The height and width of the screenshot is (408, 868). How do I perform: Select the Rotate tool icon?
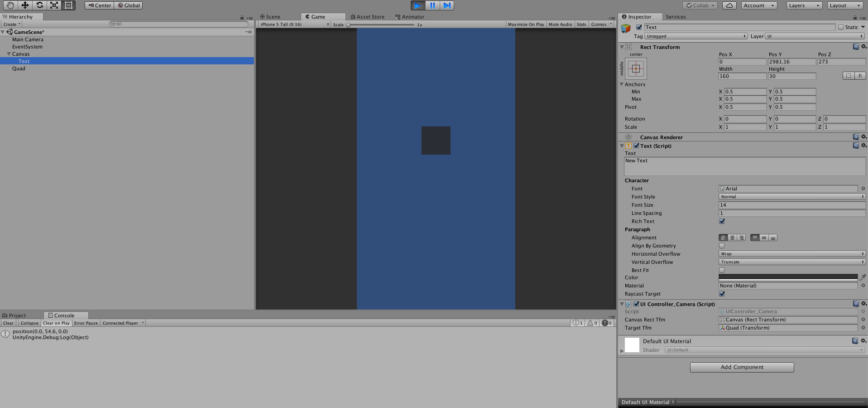coord(39,5)
